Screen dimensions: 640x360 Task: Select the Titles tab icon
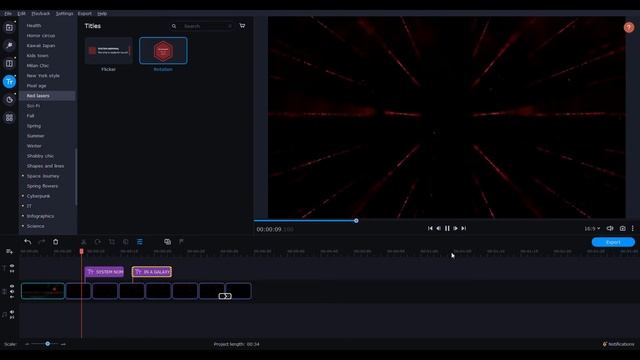point(9,82)
